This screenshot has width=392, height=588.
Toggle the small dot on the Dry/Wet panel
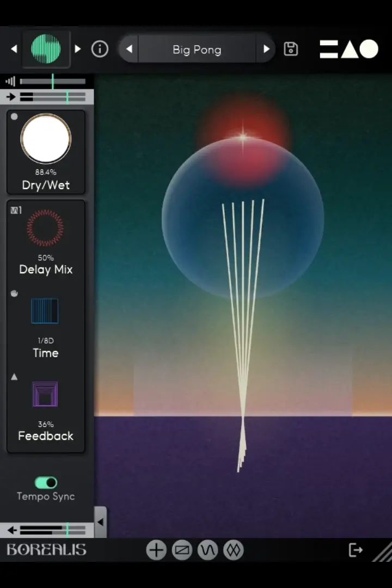pyautogui.click(x=14, y=117)
